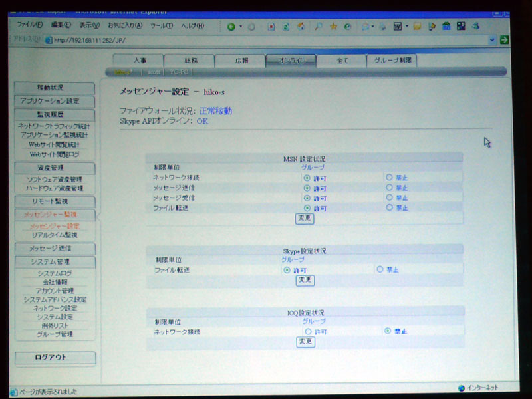
Task: Click the dark square grid toolbar icon
Action: click(461, 26)
